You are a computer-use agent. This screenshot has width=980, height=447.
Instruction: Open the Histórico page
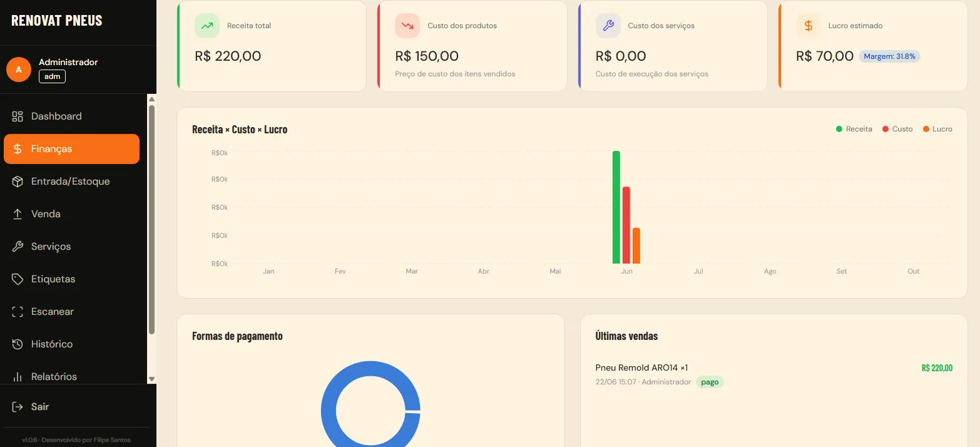click(x=71, y=344)
